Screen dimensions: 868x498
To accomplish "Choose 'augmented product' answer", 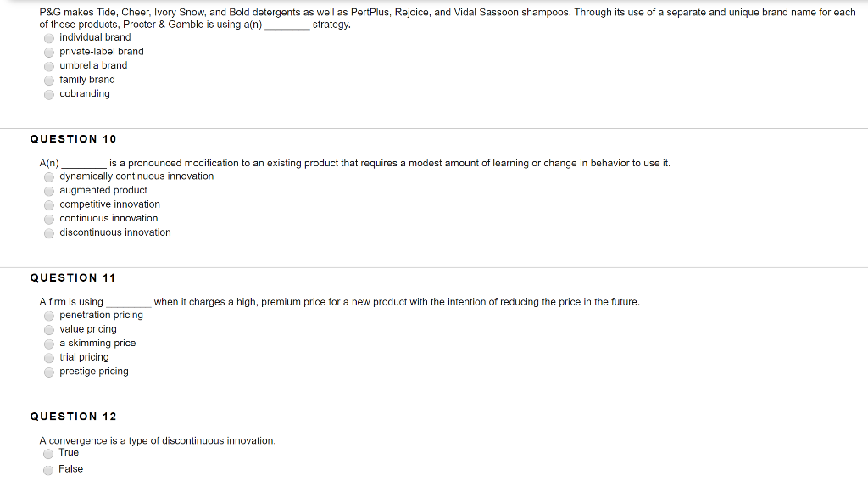I will (x=49, y=191).
